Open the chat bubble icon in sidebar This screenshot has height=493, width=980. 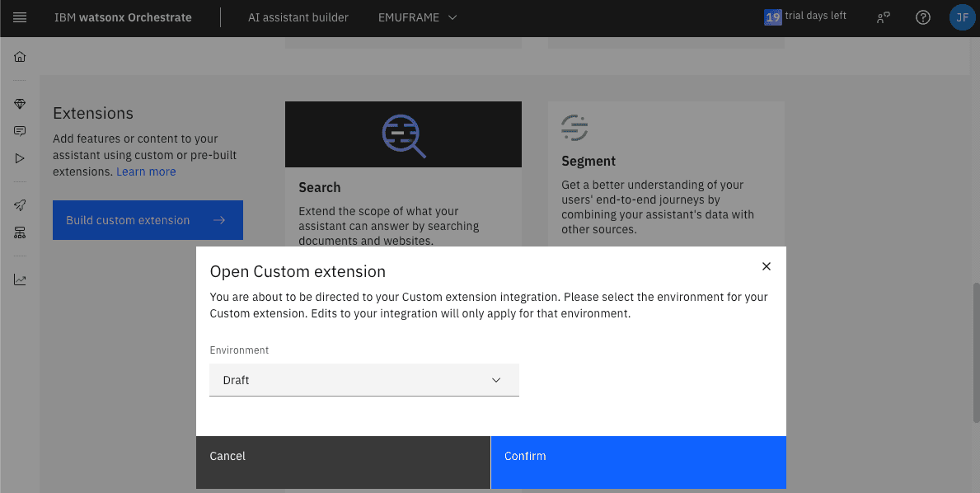[x=20, y=131]
